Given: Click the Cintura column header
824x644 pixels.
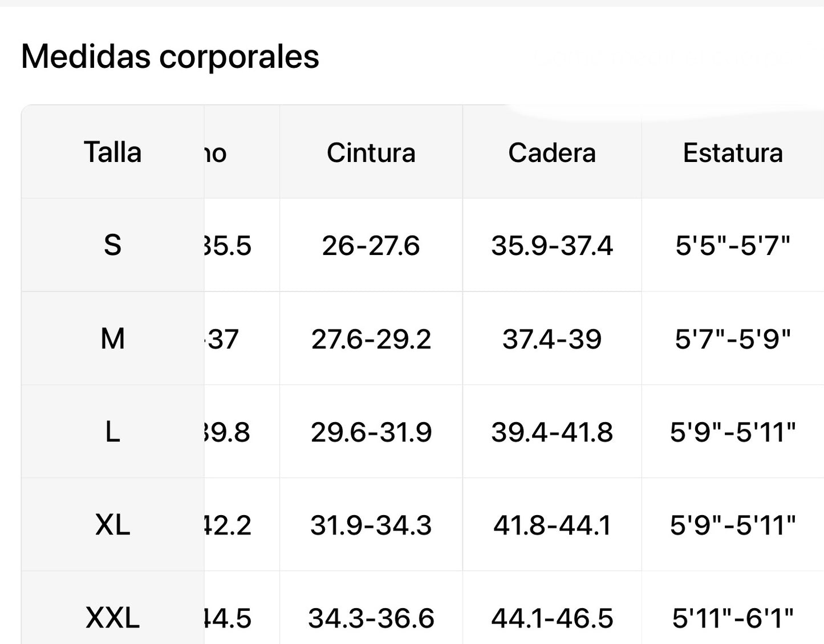Looking at the screenshot, I should click(x=371, y=153).
